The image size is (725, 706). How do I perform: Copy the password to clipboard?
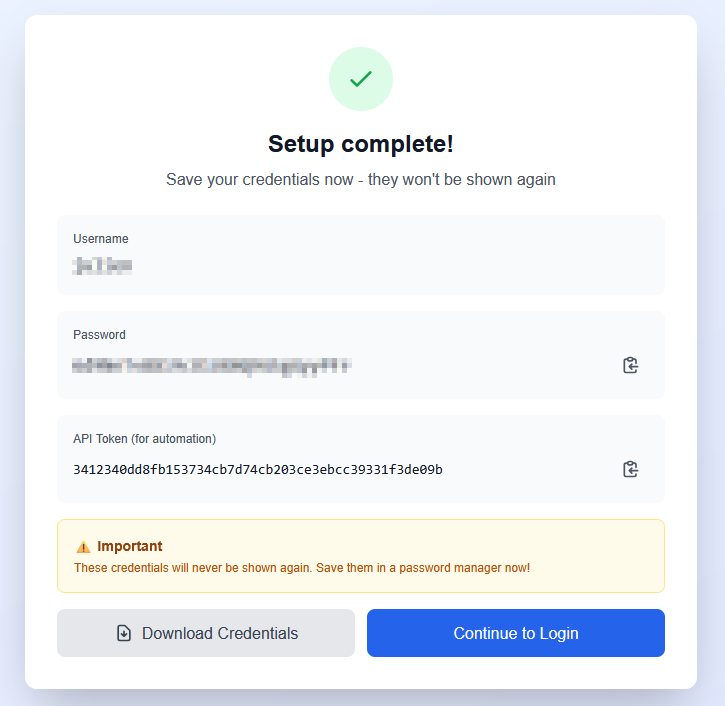click(630, 365)
